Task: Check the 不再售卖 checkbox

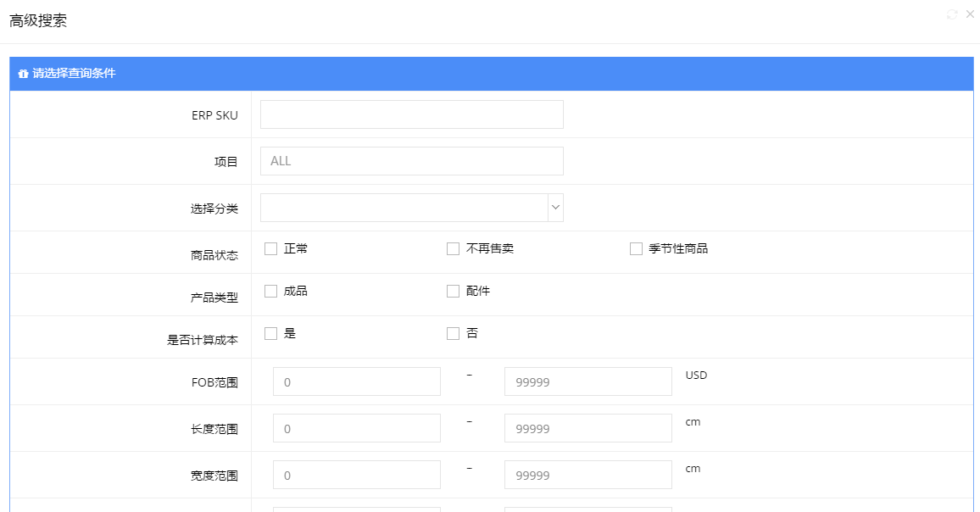Action: point(454,249)
